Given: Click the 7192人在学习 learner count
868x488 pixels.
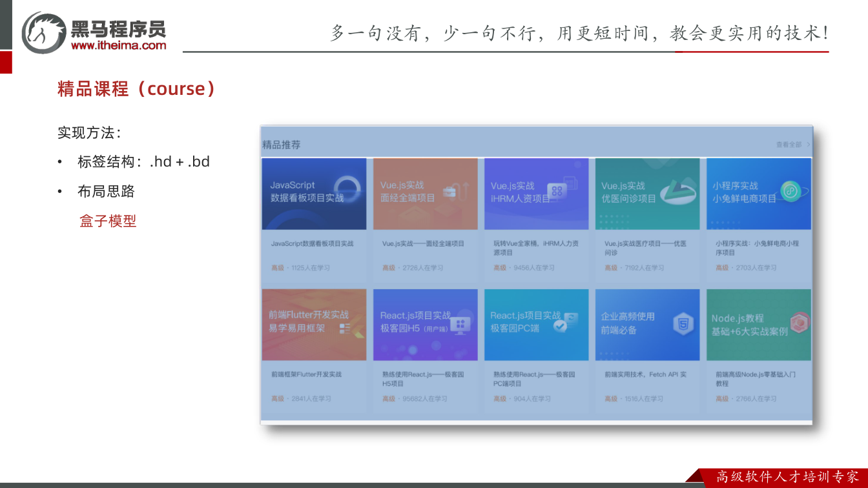Looking at the screenshot, I should click(x=645, y=267).
